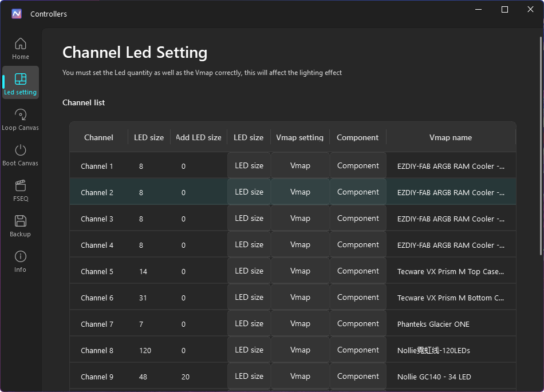Set LED size for Channel 3

point(249,219)
